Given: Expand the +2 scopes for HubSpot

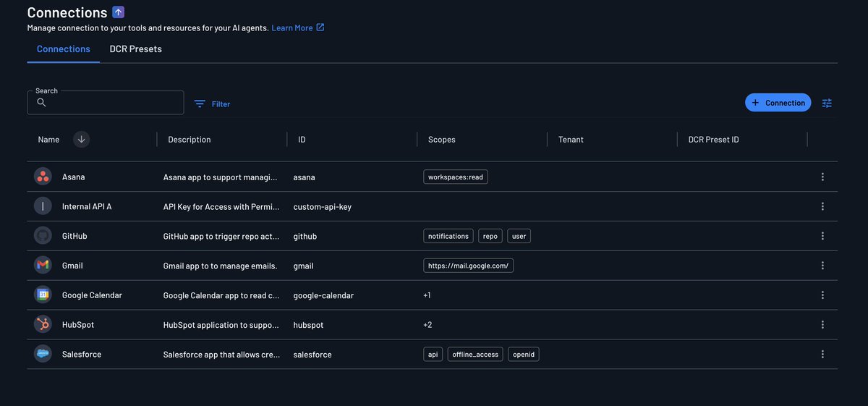Looking at the screenshot, I should pos(427,325).
